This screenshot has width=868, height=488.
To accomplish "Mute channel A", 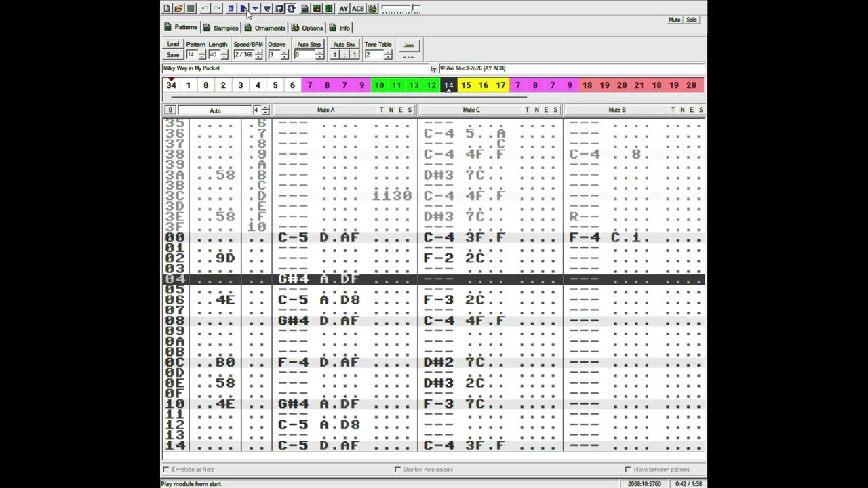I will coord(325,110).
